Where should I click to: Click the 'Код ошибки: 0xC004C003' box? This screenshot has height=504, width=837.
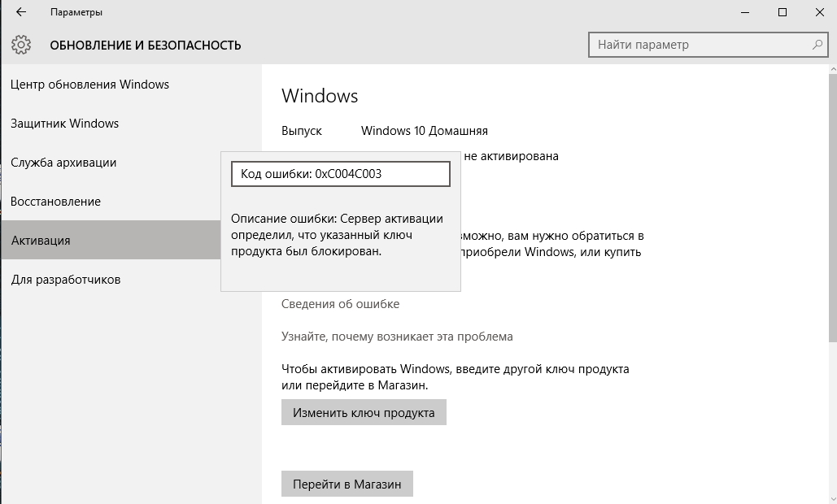(x=340, y=174)
